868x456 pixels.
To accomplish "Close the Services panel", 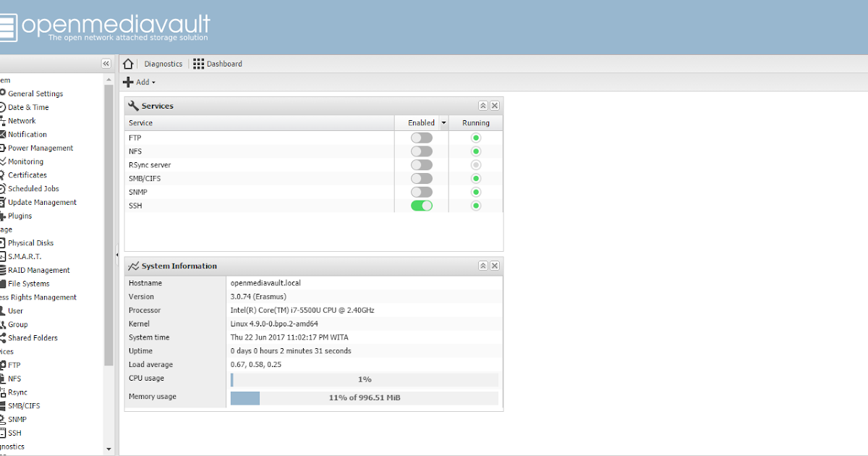I will pyautogui.click(x=495, y=106).
